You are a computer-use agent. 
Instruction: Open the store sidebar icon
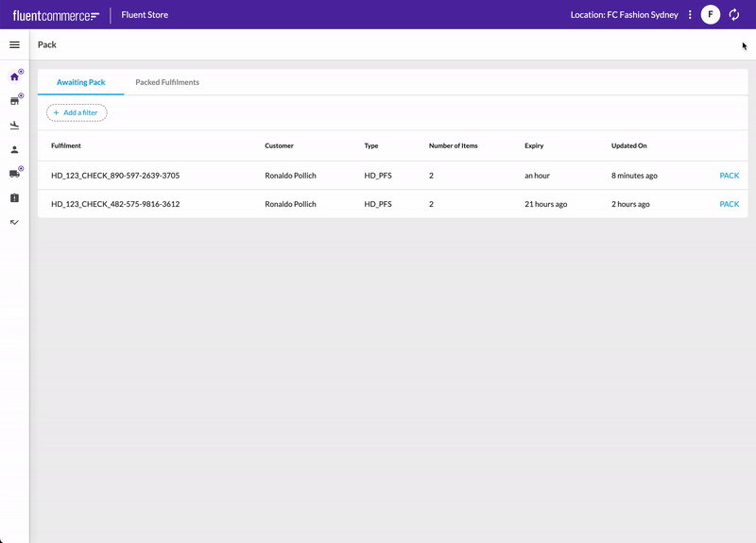point(14,101)
